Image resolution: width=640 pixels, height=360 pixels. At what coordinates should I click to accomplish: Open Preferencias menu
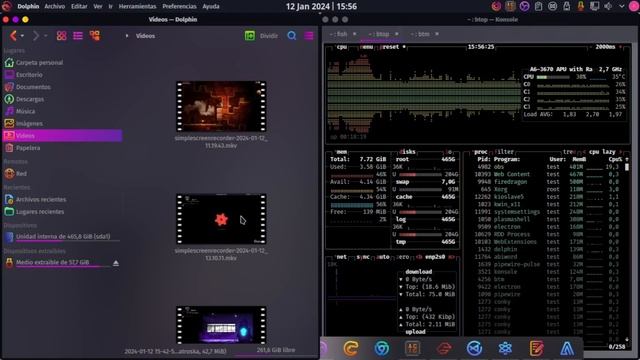pos(179,7)
